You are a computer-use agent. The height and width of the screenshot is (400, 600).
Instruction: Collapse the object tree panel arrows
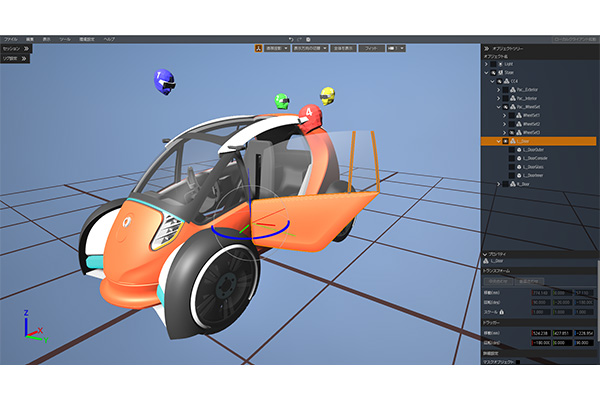(486, 49)
